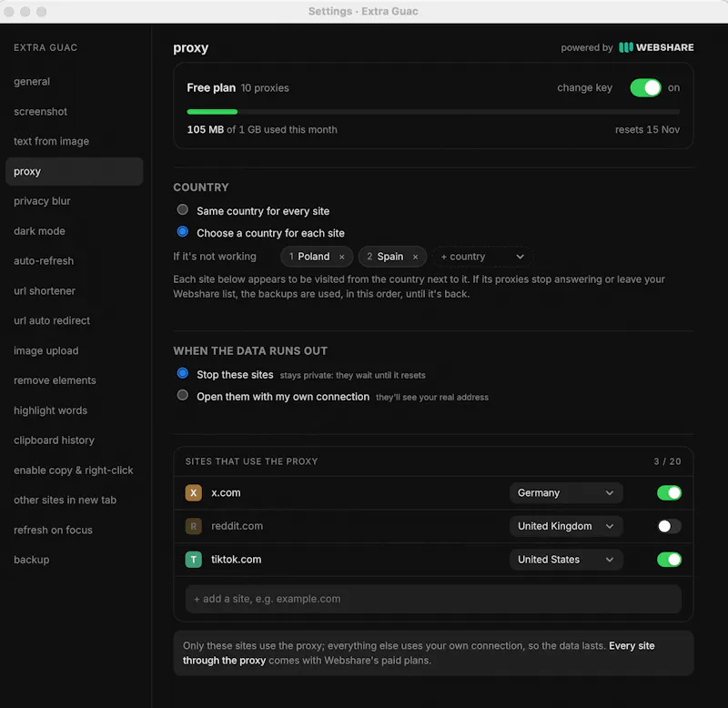Open the Germany country dropdown for x.com
Viewport: 728px width, 708px height.
tap(566, 492)
